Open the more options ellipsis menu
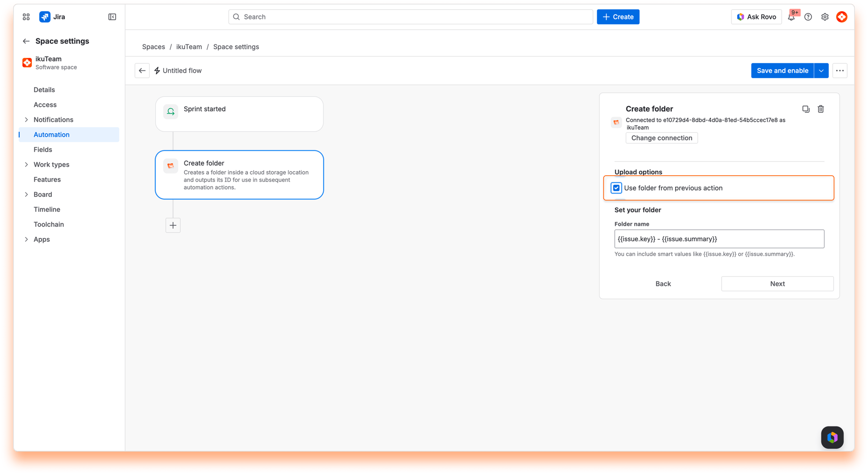The width and height of the screenshot is (868, 474). click(x=840, y=71)
